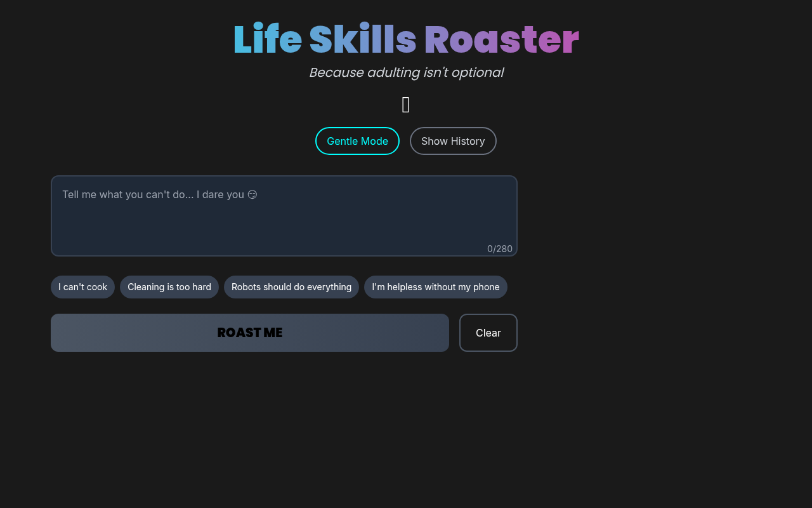Click the 0/280 character counter
This screenshot has width=812, height=508.
(x=499, y=249)
